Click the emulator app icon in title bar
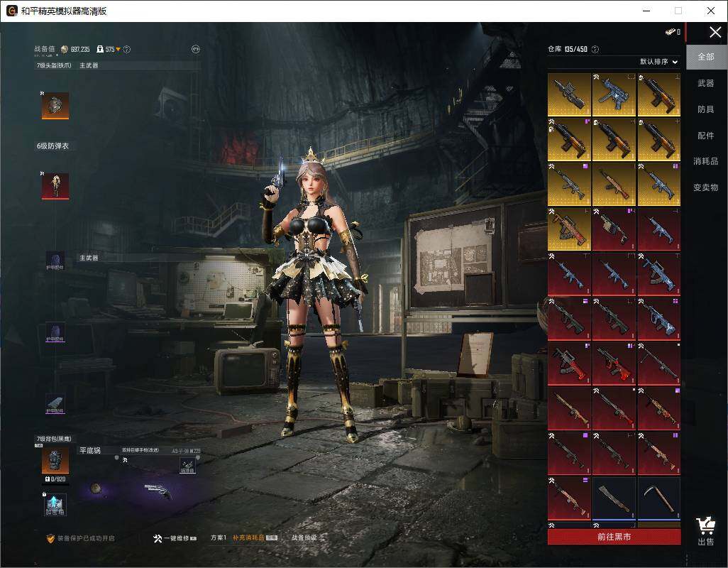 tap(11, 11)
